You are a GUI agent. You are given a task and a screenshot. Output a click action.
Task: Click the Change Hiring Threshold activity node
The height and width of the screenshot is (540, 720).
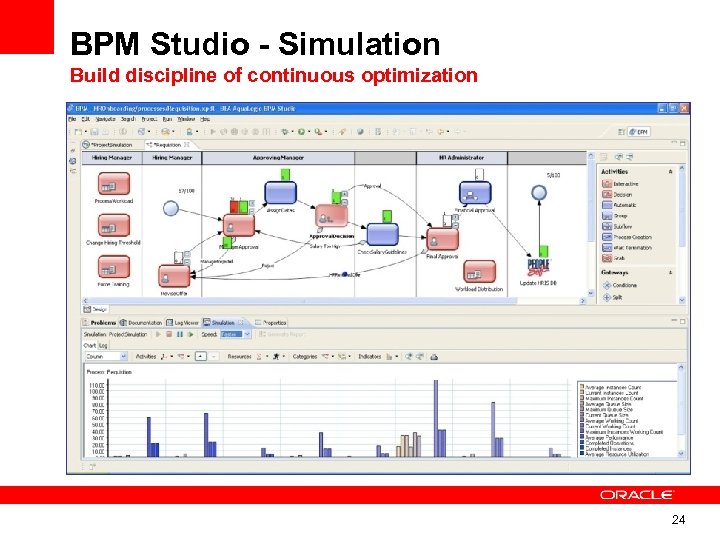click(114, 225)
